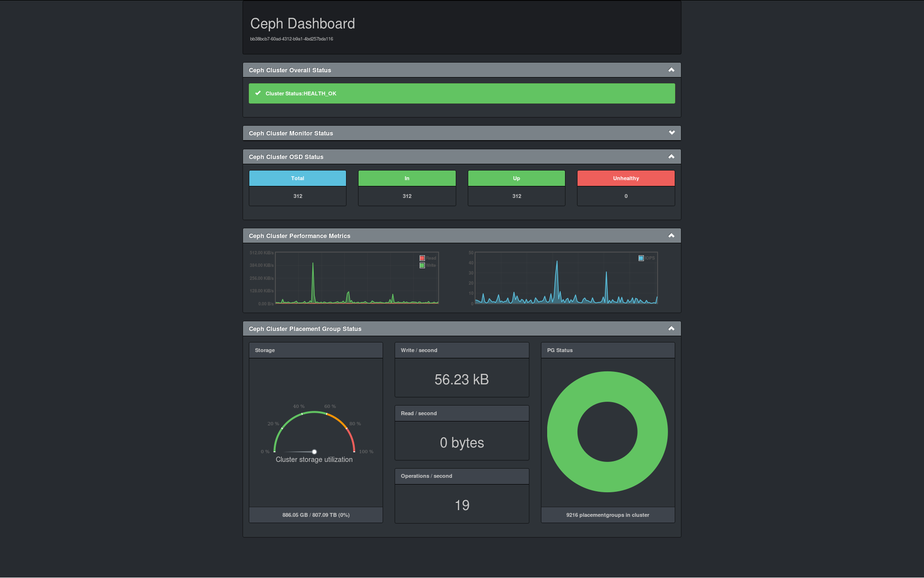The width and height of the screenshot is (924, 578).
Task: Toggle the IOPS legend swatch
Action: [x=641, y=258]
